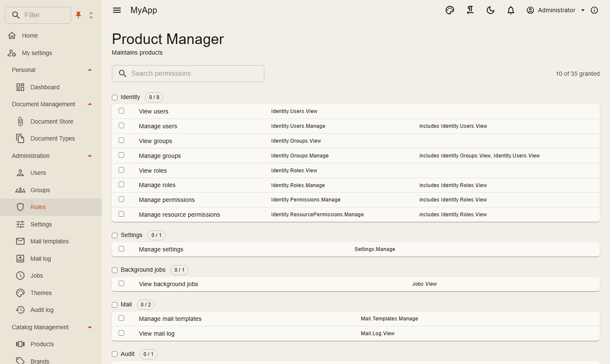The width and height of the screenshot is (610, 364).
Task: Enable View roles permission
Action: (x=122, y=170)
